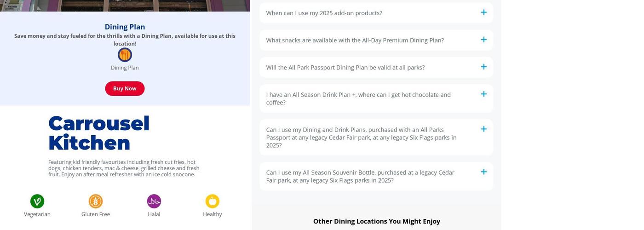Click the Dining Plan fork and knife icon

(x=125, y=55)
